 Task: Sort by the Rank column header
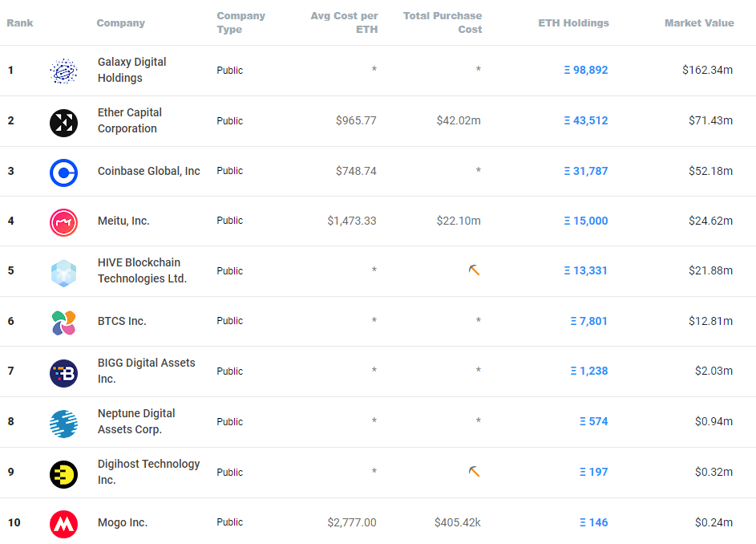pos(20,22)
